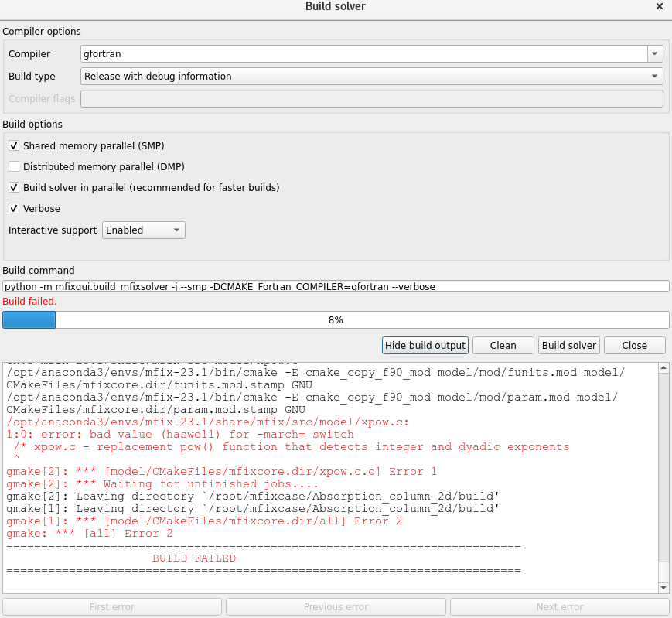Toggle Build solver in parallel checkbox

pyautogui.click(x=14, y=188)
